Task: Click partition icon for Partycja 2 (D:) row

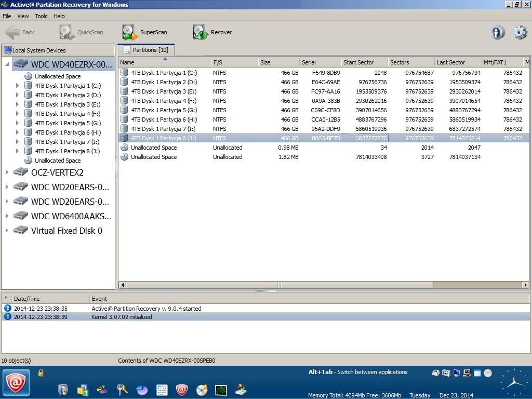Action: [x=125, y=82]
